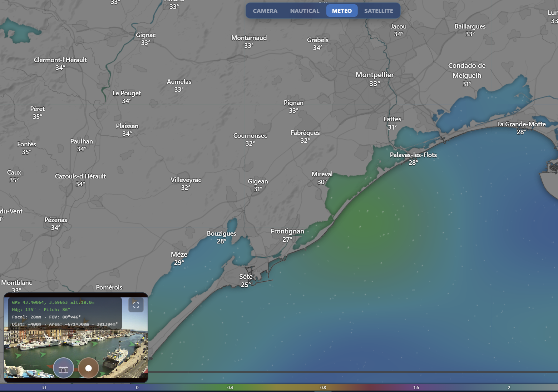Click the Dist ~400m Area readout
Screen dimensions: 558x392
(x=65, y=324)
